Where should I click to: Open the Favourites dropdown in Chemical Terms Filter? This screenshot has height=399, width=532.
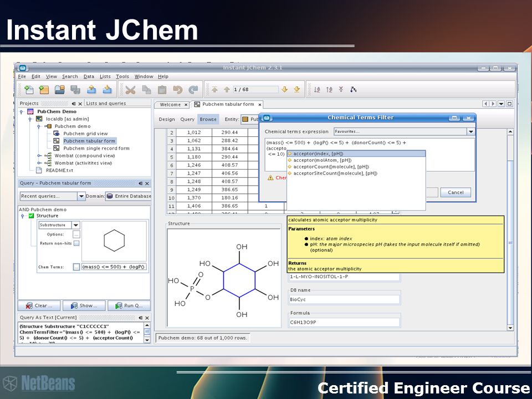(470, 132)
